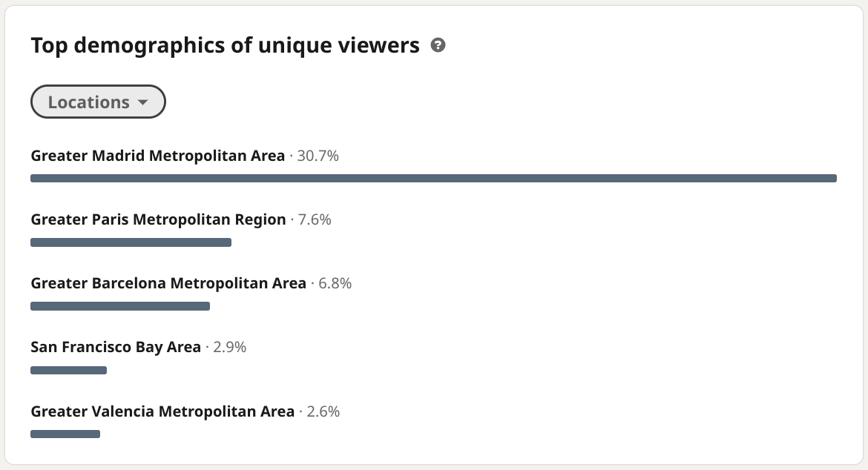Click the 7.6% value for Paris
The image size is (868, 470).
(315, 219)
